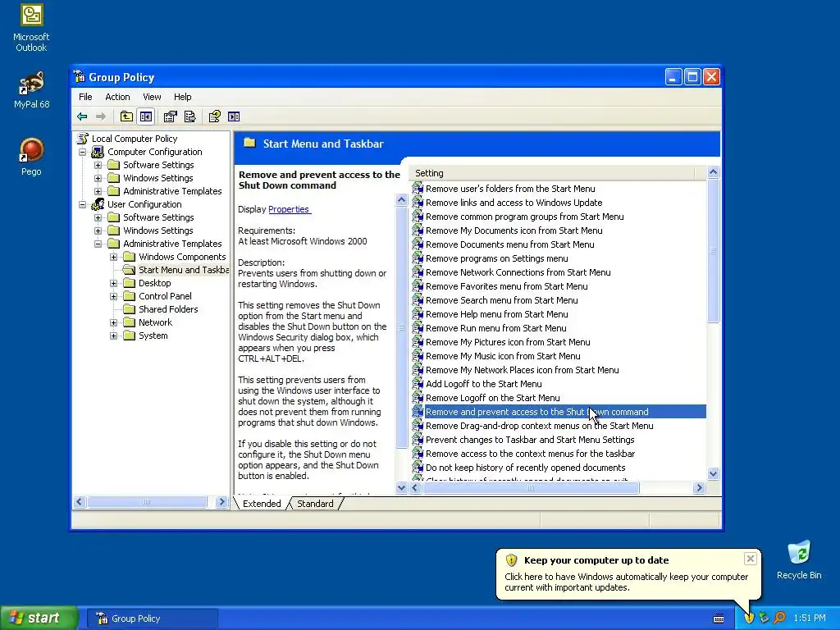Select Remove Logoff on the Start Menu
The image size is (840, 630).
tap(492, 398)
